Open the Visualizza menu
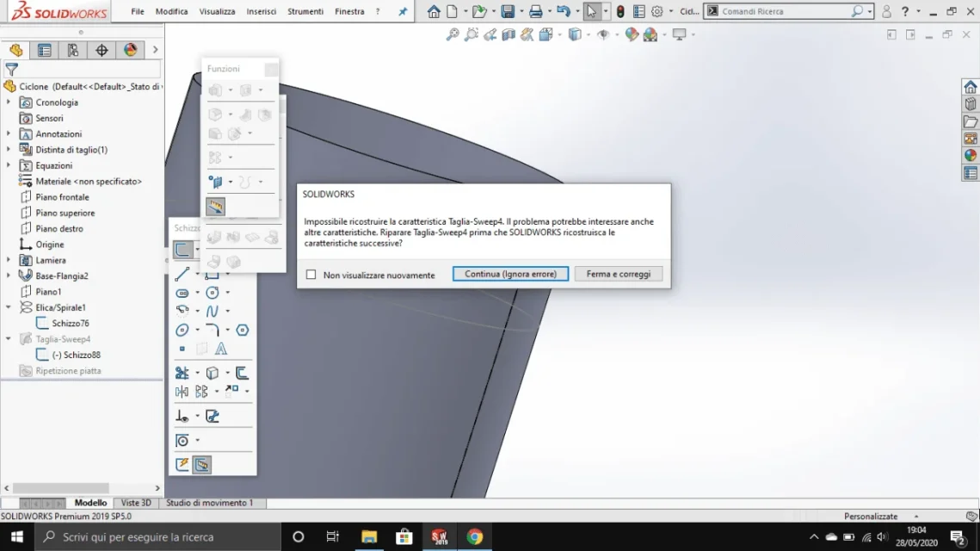980x551 pixels. point(217,11)
